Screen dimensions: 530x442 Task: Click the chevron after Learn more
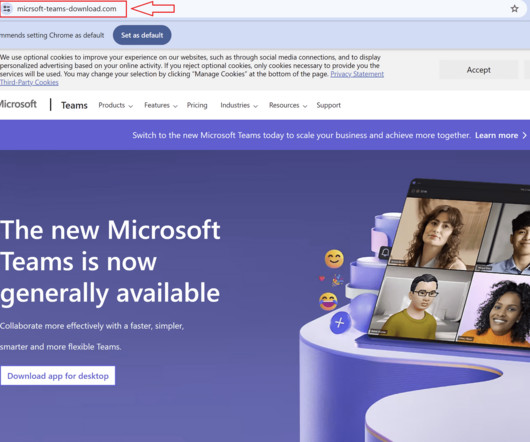pyautogui.click(x=524, y=136)
